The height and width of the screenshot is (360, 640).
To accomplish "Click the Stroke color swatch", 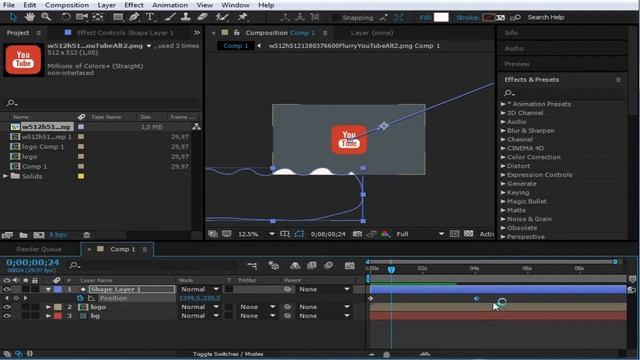I will tap(489, 17).
